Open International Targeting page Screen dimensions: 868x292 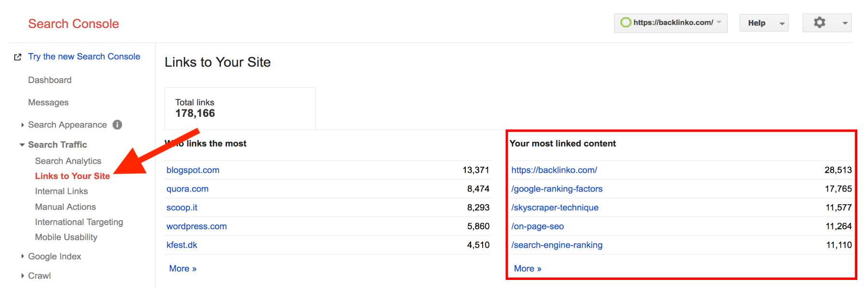click(x=79, y=222)
